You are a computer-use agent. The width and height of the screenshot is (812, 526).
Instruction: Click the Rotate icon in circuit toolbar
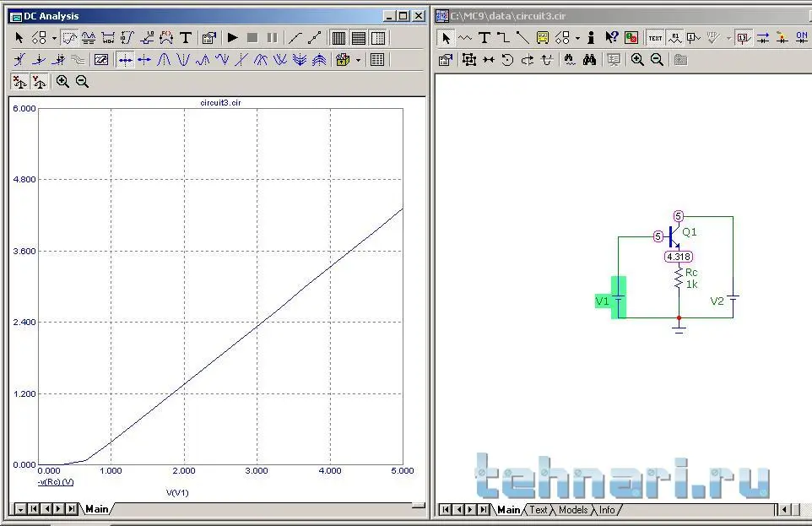[507, 60]
